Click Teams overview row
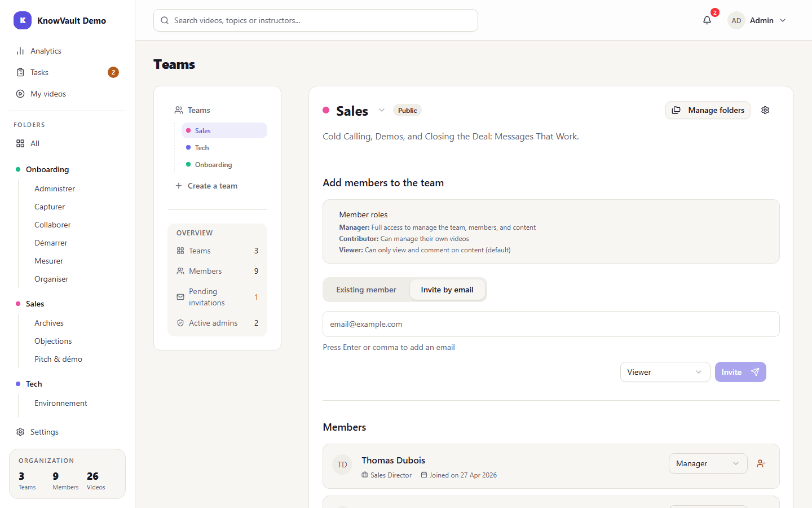Viewport: 812px width, 508px height. pos(217,251)
